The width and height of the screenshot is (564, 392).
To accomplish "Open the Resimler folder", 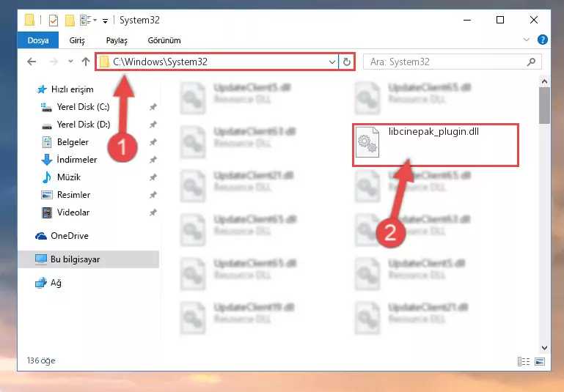I will [x=74, y=195].
